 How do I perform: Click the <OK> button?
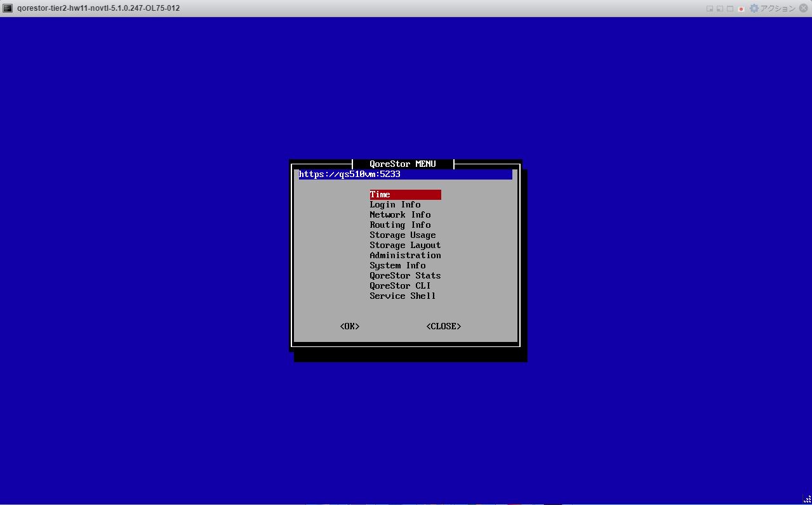[350, 327]
